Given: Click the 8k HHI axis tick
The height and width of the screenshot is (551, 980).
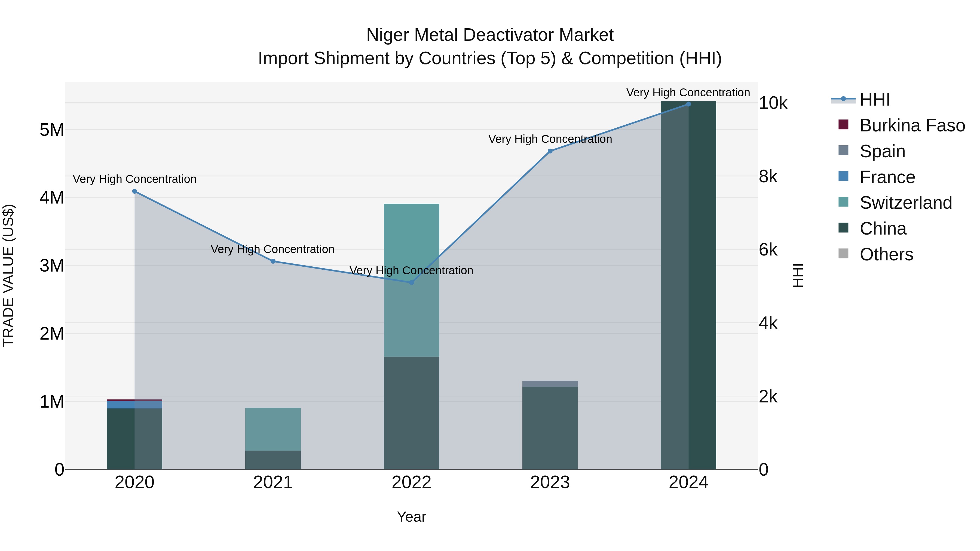Looking at the screenshot, I should 768,176.
